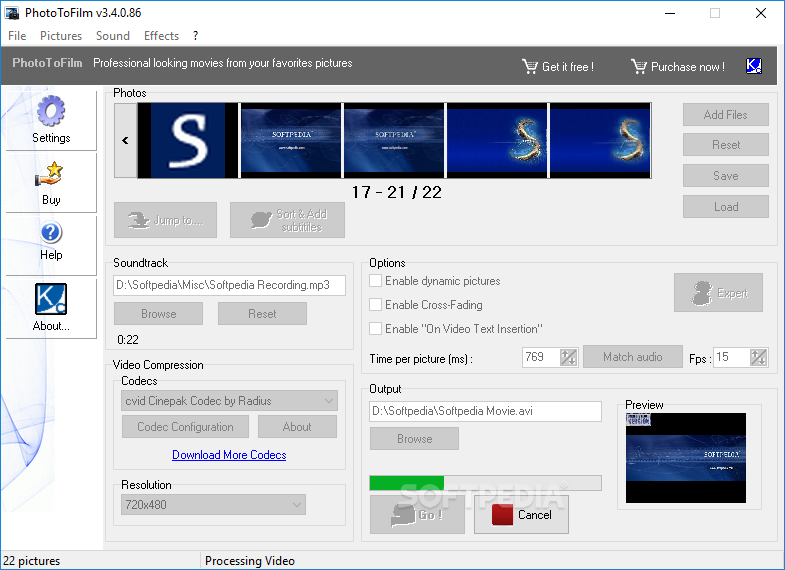Click the Purchase now cart link
This screenshot has width=785, height=570.
(x=678, y=66)
